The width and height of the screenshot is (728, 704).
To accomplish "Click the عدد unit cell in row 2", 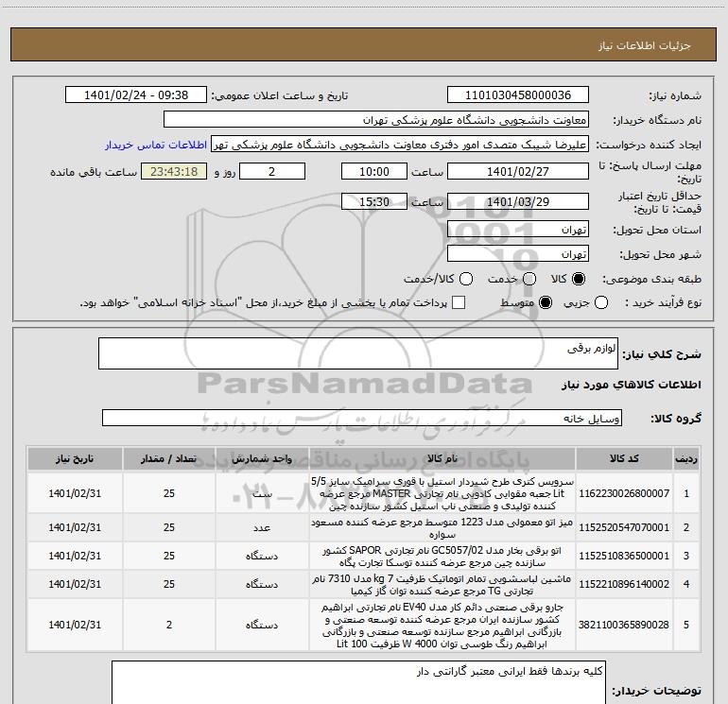I will coord(262,527).
